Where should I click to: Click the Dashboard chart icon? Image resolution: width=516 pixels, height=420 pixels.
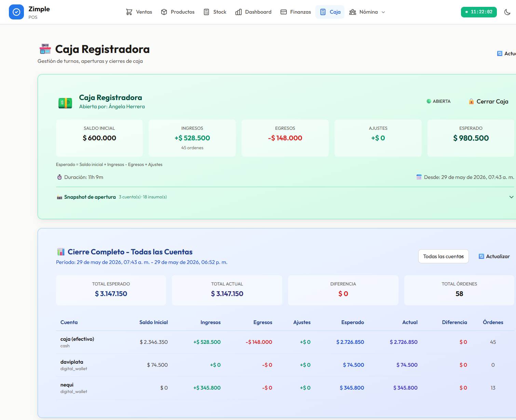(239, 12)
